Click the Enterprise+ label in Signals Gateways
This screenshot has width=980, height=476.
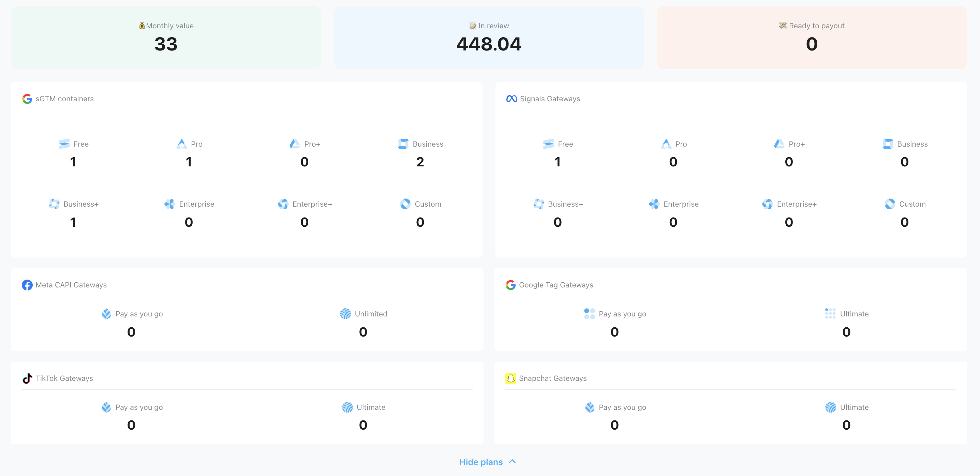(x=797, y=204)
